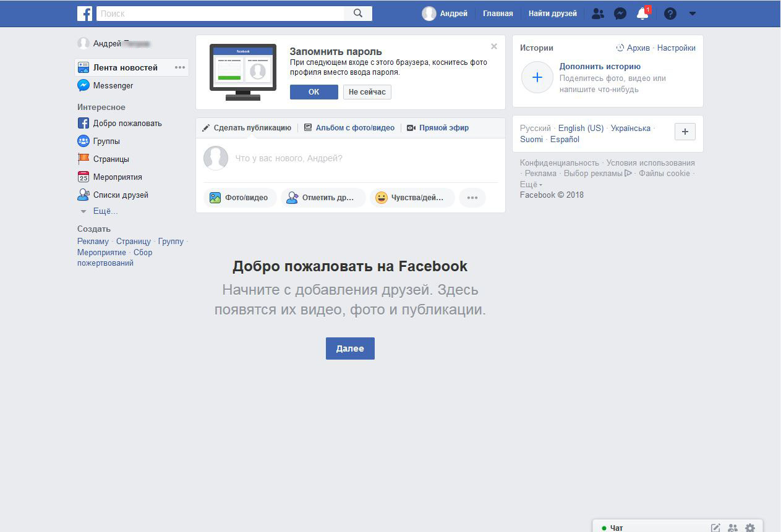Click the Facebook logo home icon
The height and width of the screenshot is (532, 781).
84,13
